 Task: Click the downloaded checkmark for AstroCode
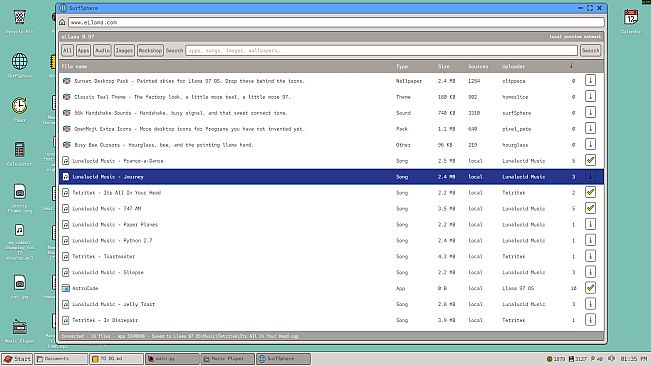pyautogui.click(x=590, y=288)
